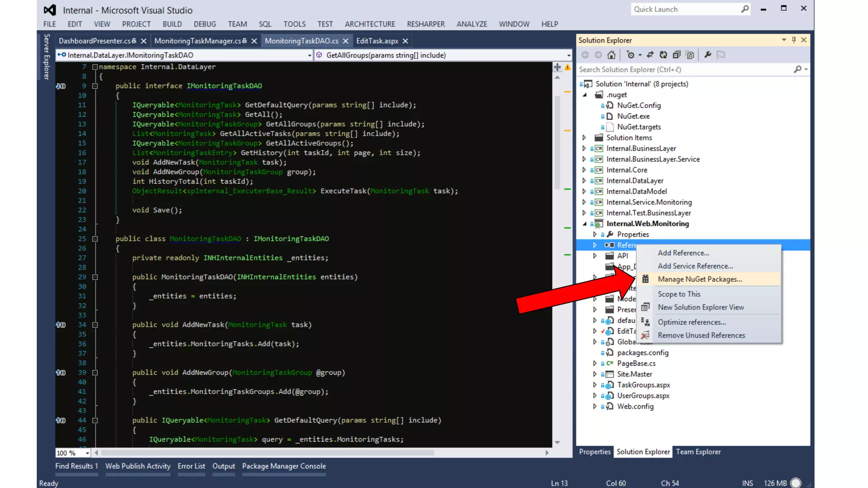Click the Visual Studio logo icon
The width and height of the screenshot is (868, 488).
50,10
